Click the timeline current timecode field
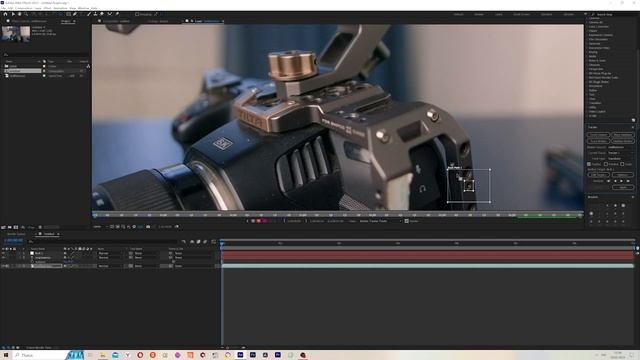The image size is (640, 360). coord(13,241)
